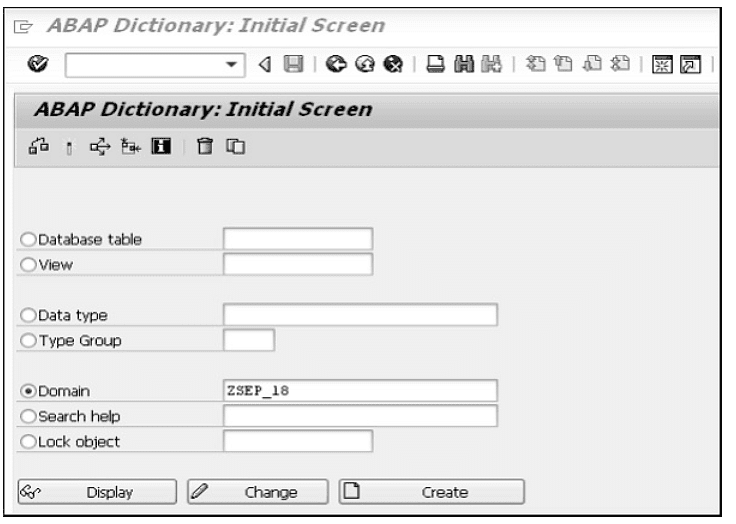The height and width of the screenshot is (524, 736).
Task: Click the Domain field containing ZSEP_18
Action: click(360, 391)
